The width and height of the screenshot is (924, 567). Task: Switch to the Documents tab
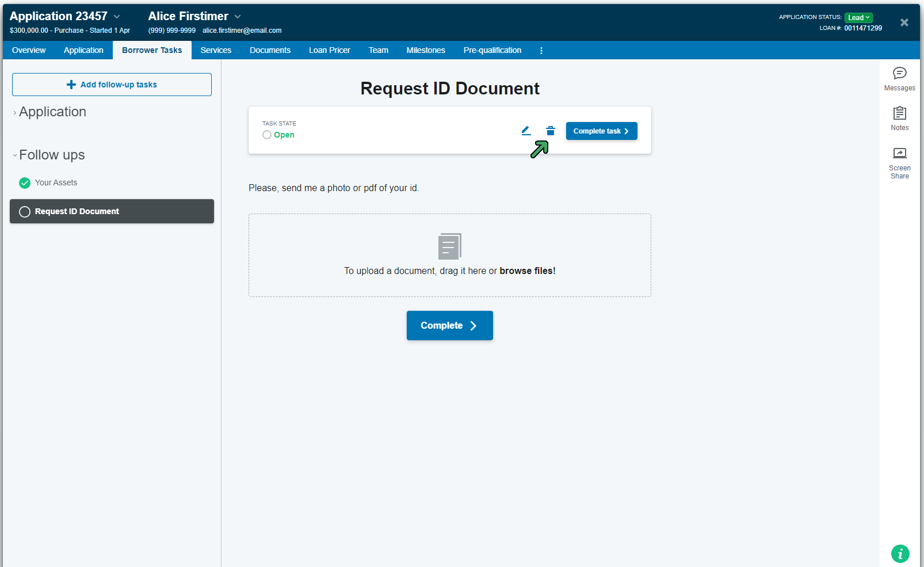click(270, 51)
